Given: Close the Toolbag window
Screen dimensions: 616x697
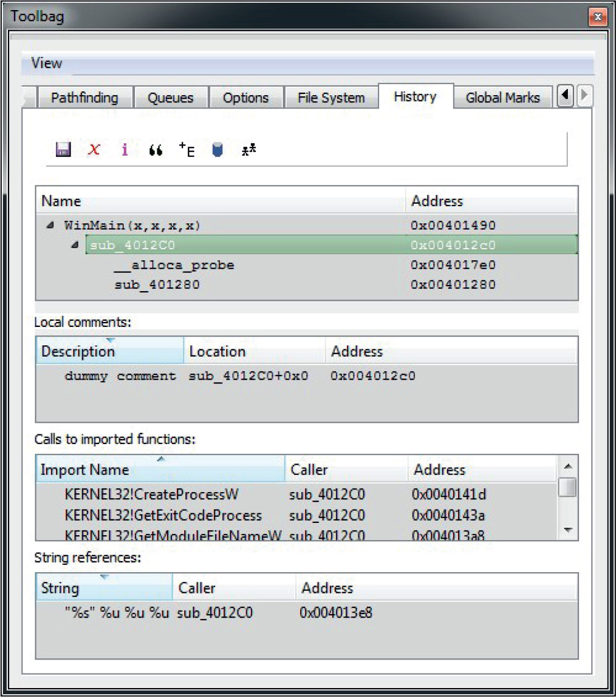Looking at the screenshot, I should point(598,17).
